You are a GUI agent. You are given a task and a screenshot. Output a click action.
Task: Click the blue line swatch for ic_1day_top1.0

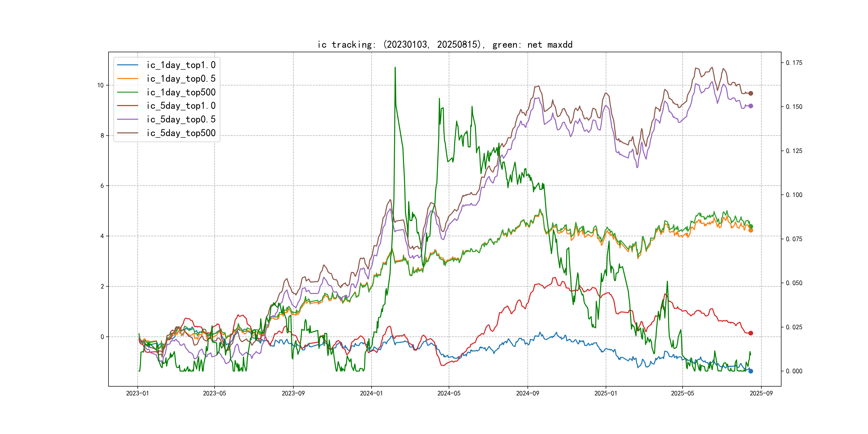(x=127, y=65)
